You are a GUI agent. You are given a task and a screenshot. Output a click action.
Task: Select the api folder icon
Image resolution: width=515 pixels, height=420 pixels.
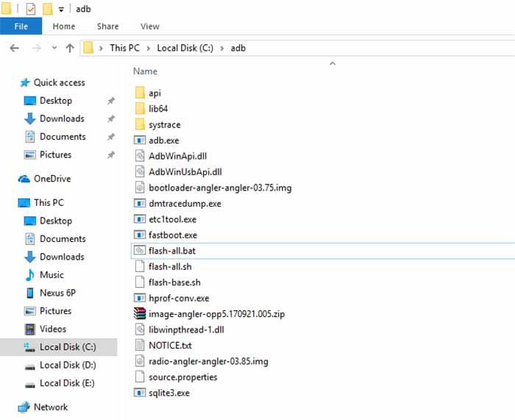tap(140, 93)
